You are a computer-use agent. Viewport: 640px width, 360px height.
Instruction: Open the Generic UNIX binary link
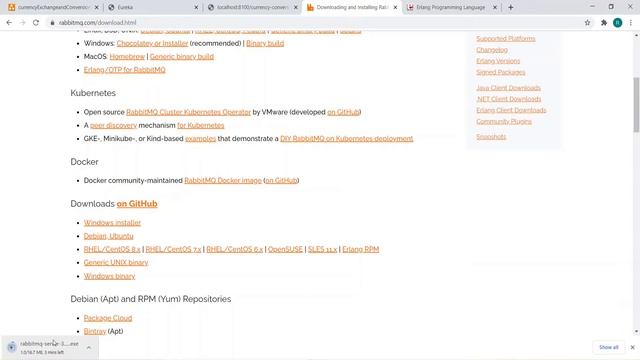(x=116, y=262)
